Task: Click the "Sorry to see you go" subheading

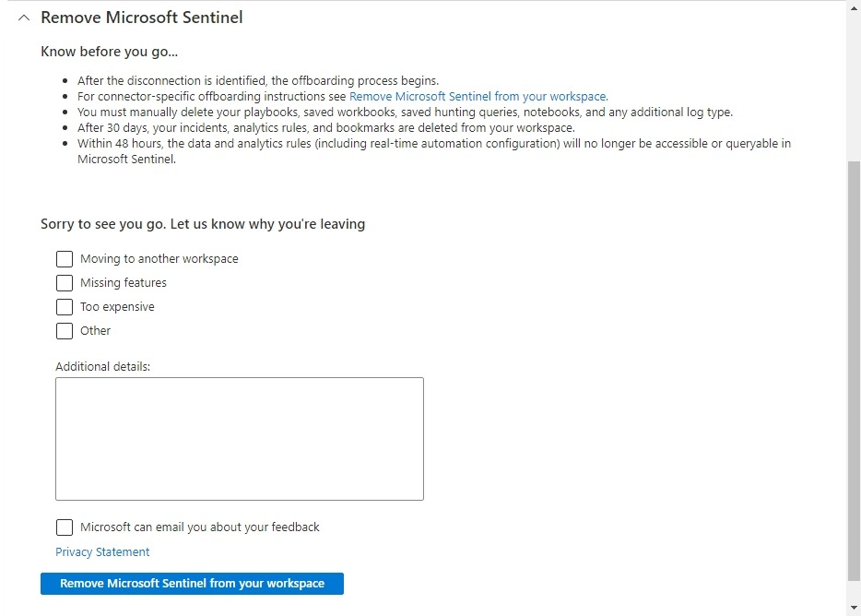Action: (202, 223)
